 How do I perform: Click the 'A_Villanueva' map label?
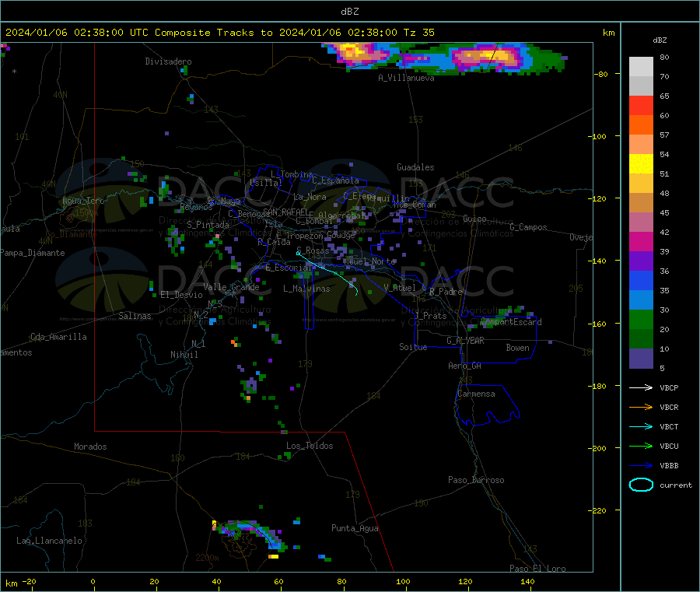pos(406,78)
